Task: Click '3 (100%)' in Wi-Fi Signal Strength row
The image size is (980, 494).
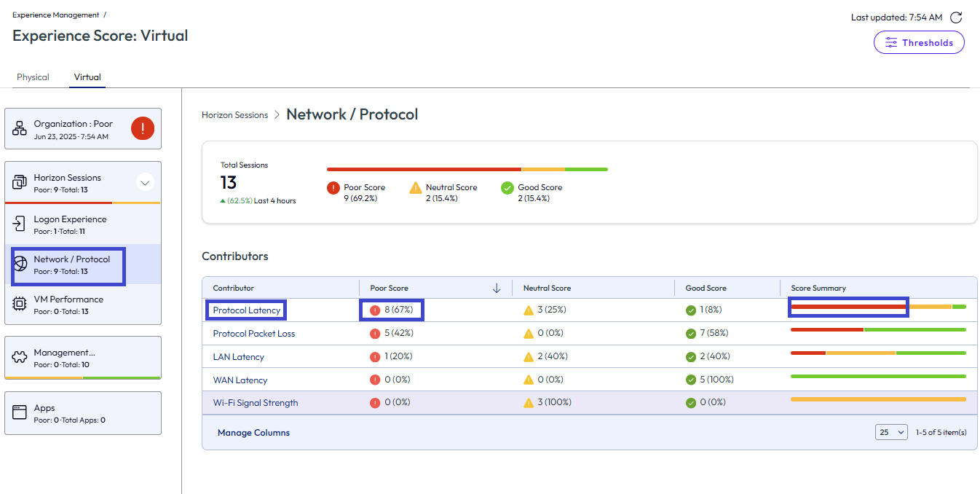Action: (555, 403)
